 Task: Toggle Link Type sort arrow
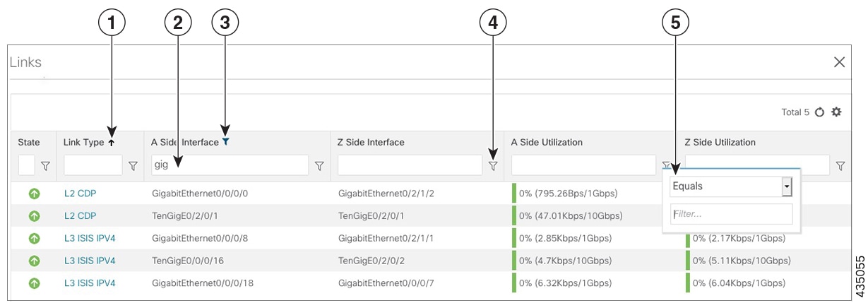pyautogui.click(x=111, y=142)
